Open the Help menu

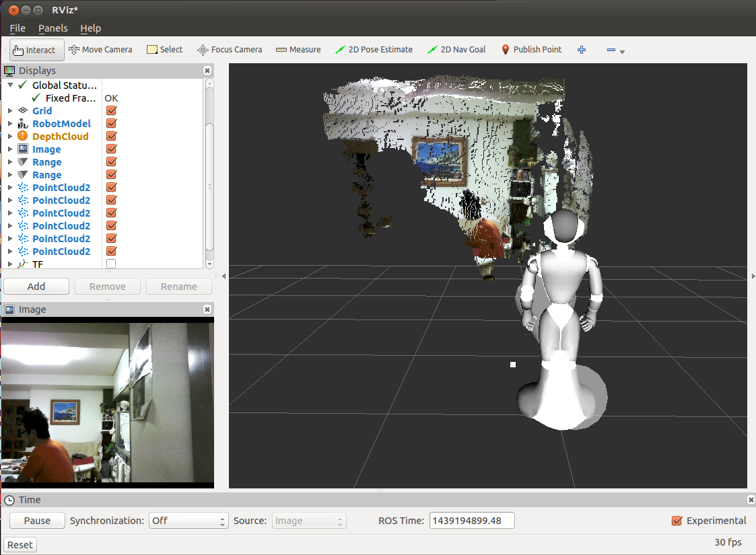(x=91, y=28)
